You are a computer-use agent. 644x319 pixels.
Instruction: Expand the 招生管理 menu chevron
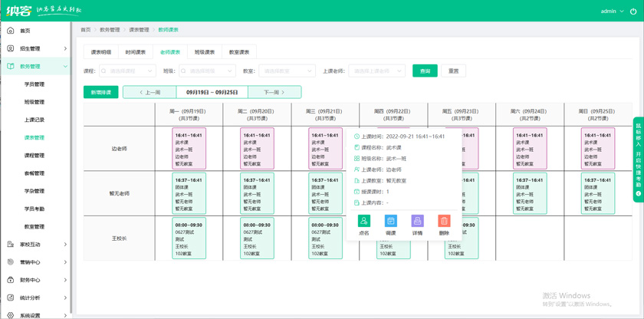(x=65, y=48)
